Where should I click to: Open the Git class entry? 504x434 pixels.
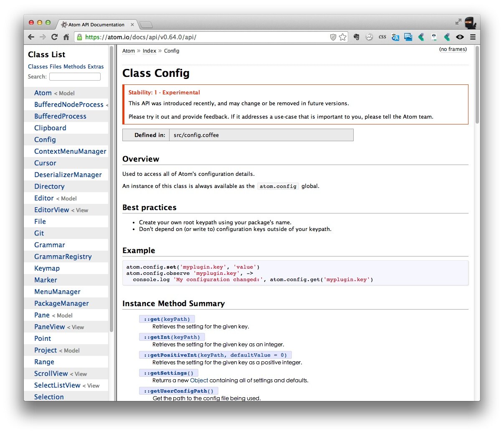coord(39,233)
